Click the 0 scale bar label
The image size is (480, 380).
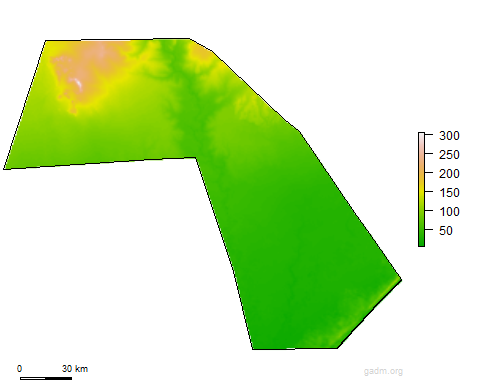click(19, 369)
